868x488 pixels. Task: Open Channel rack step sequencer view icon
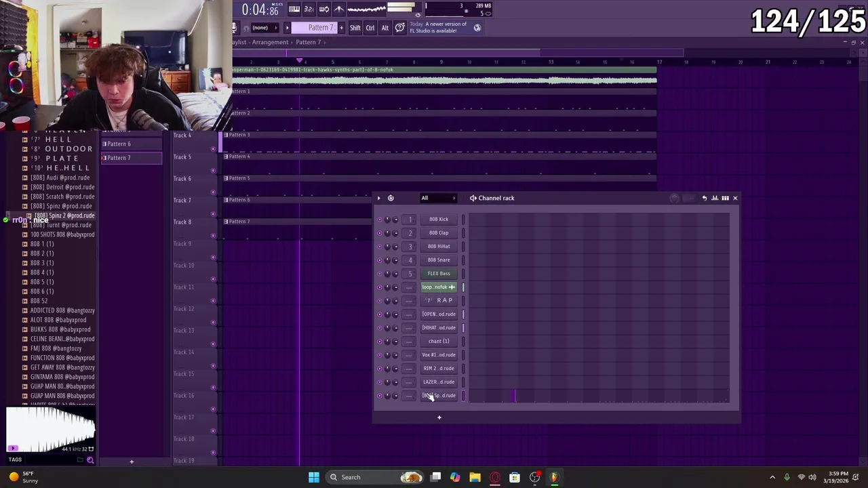(725, 198)
